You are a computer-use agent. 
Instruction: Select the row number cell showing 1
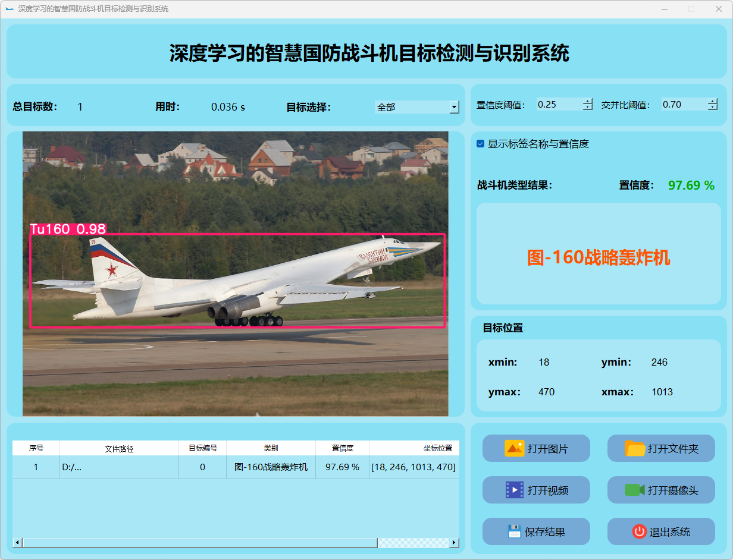(x=36, y=467)
